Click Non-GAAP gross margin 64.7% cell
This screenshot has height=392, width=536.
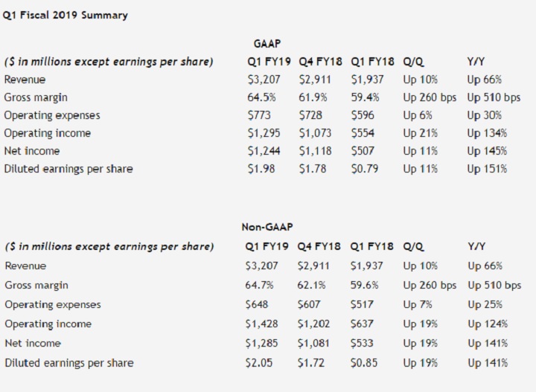pos(261,285)
